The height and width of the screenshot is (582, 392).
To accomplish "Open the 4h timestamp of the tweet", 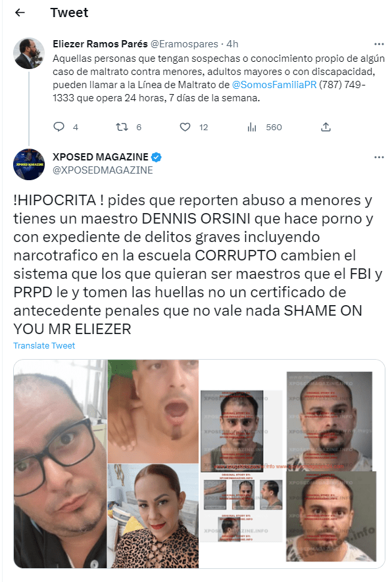I will click(232, 44).
